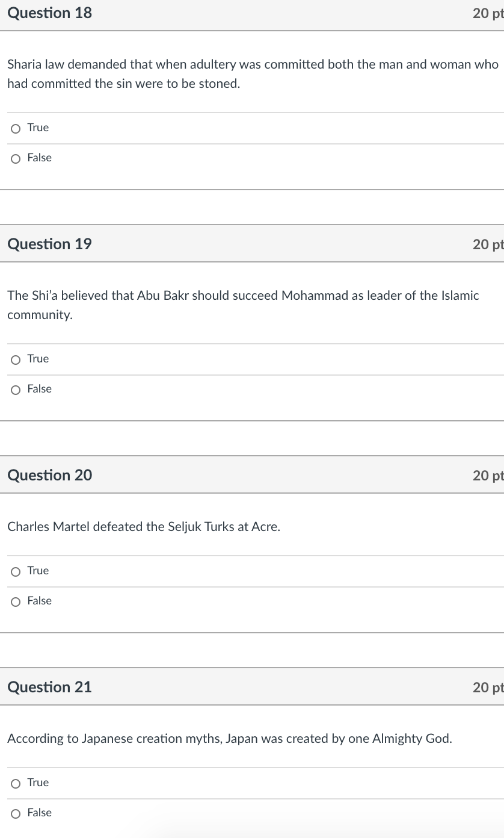Viewport: 504px width, 838px height.
Task: Mark True radio for Charles Martel question
Action: click(16, 571)
